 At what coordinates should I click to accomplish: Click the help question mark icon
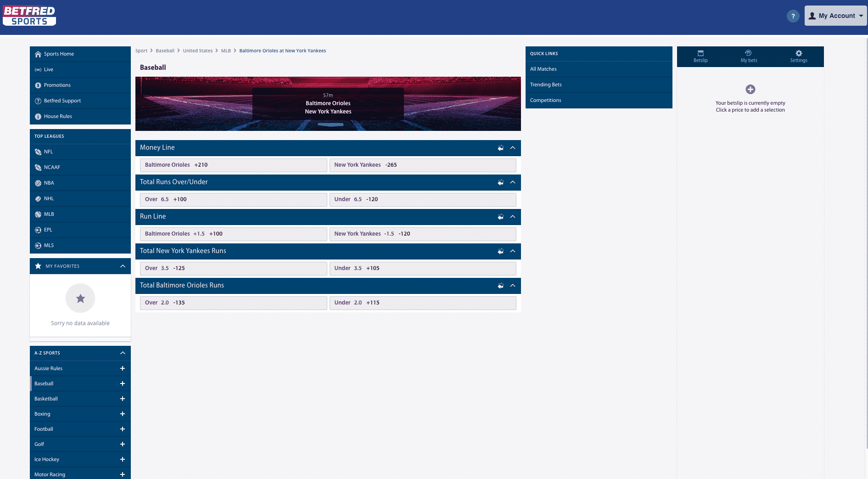click(793, 16)
